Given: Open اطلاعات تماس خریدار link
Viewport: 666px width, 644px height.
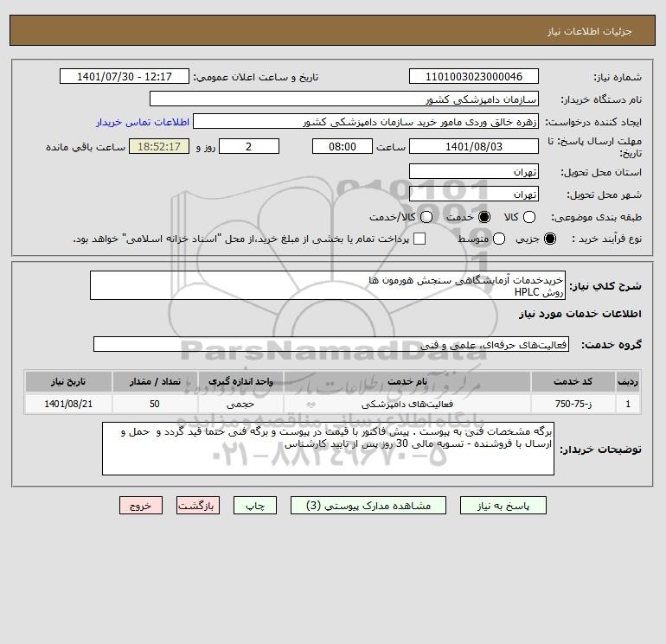Looking at the screenshot, I should 143,122.
